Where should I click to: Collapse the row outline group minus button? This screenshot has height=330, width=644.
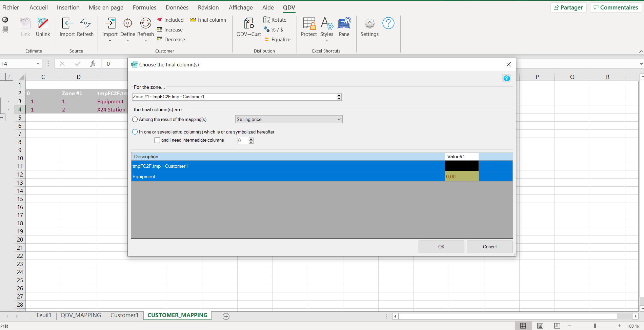[2, 118]
